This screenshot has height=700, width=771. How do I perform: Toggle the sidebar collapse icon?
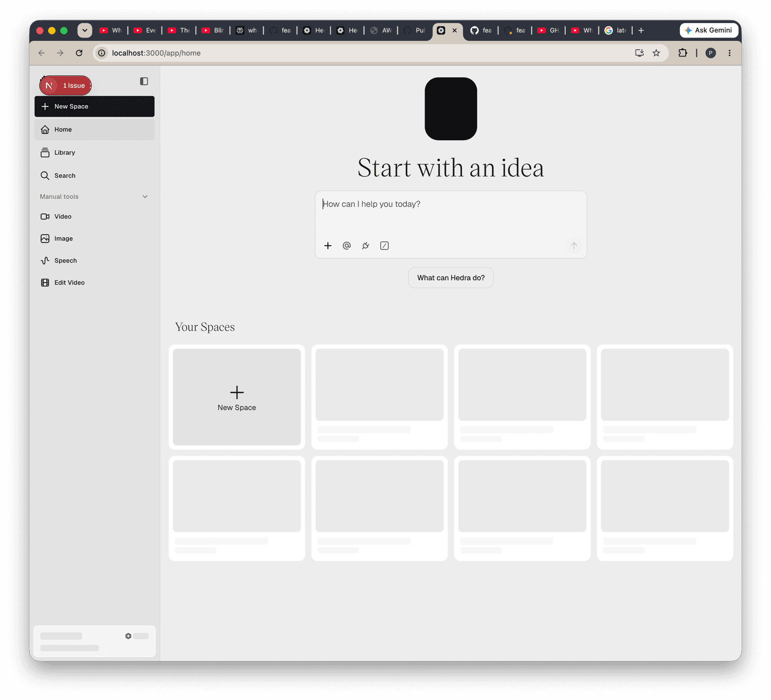coord(144,81)
